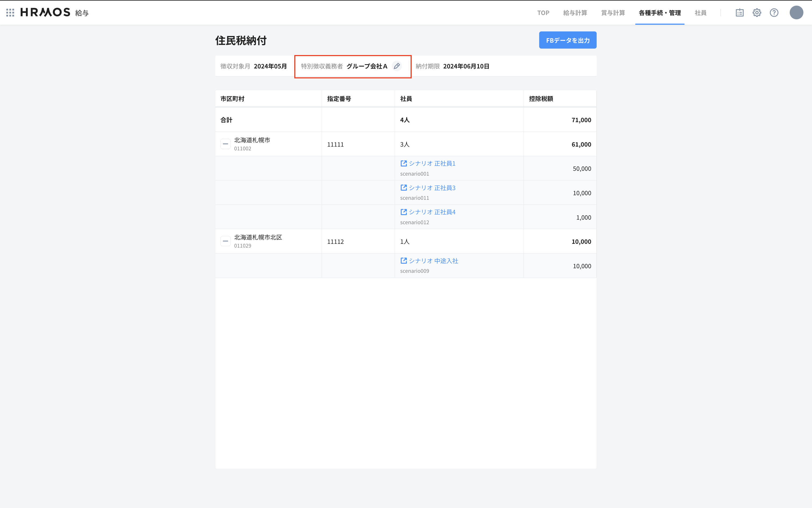
Task: Go to the TOP menu
Action: [x=543, y=13]
